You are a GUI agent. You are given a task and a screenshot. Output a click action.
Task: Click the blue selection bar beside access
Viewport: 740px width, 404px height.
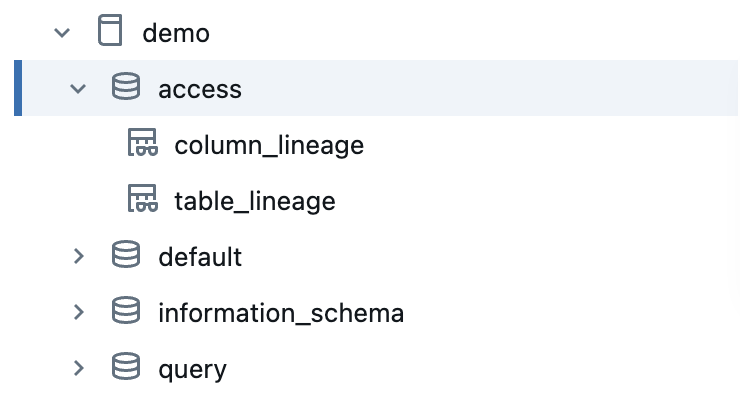(17, 89)
